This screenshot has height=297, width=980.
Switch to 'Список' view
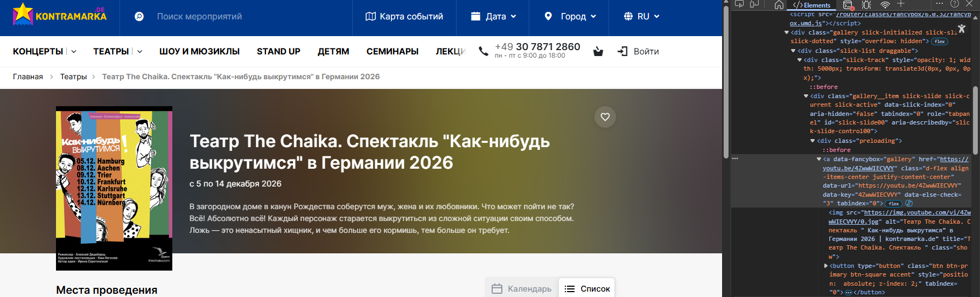tap(587, 289)
